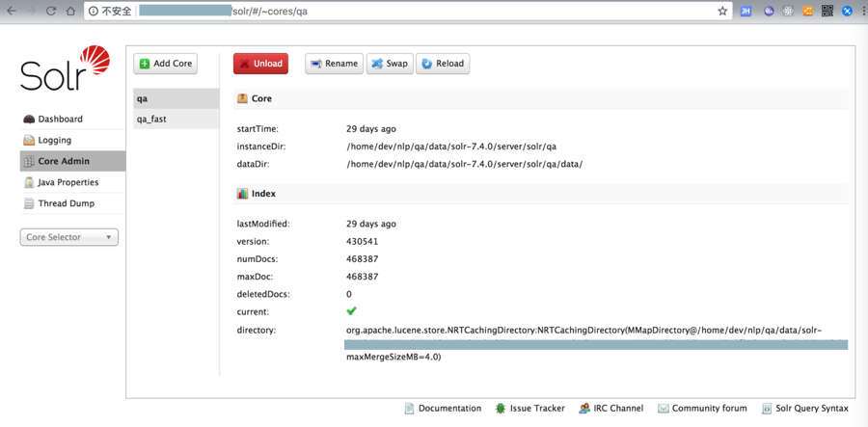Click the insecure site info icon
The image size is (868, 427).
point(94,11)
